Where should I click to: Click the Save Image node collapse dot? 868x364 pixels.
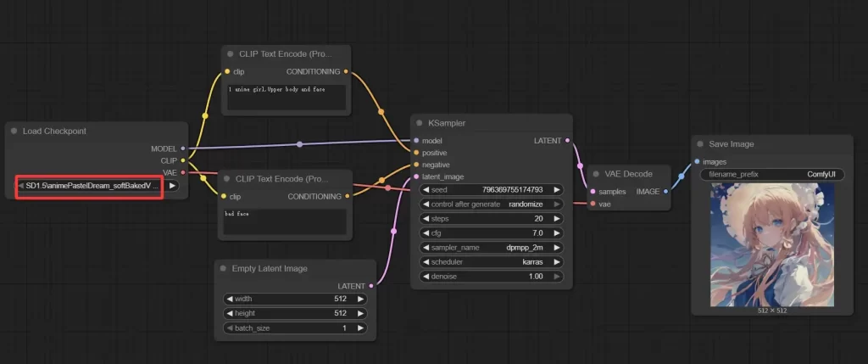pyautogui.click(x=700, y=144)
